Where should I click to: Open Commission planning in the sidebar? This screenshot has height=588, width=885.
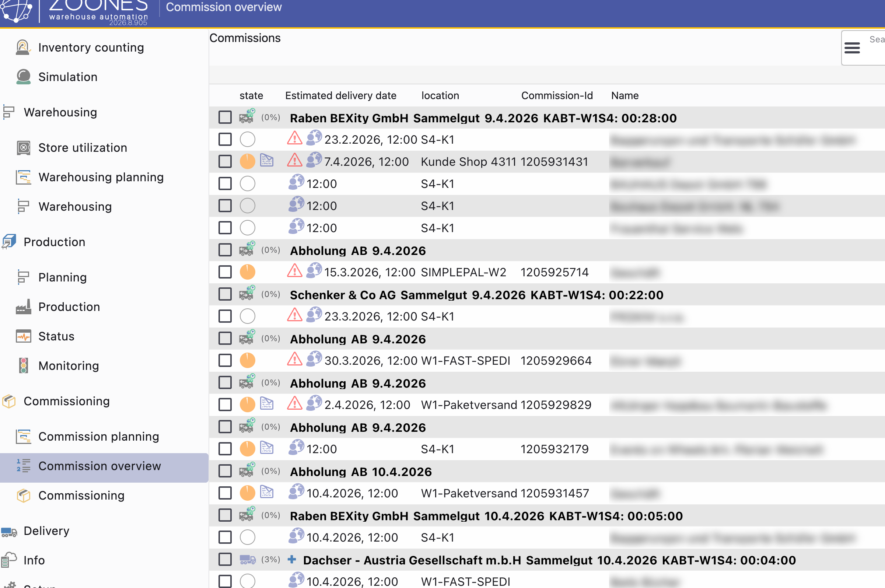(x=99, y=437)
